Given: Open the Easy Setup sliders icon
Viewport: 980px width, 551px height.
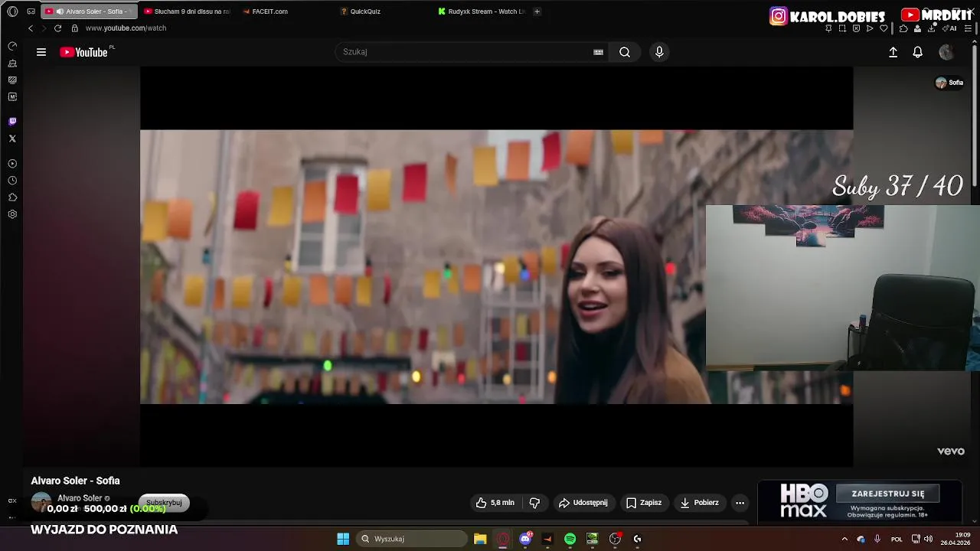Looking at the screenshot, I should (968, 28).
